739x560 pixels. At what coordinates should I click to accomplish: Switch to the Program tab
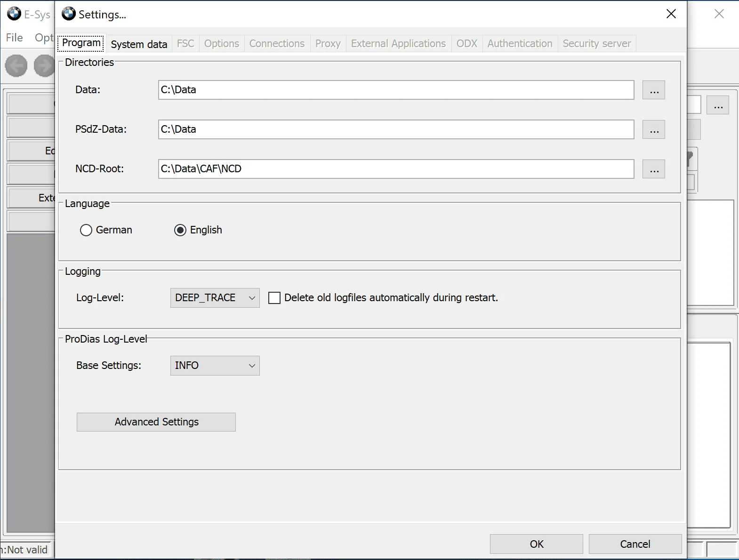pyautogui.click(x=81, y=43)
